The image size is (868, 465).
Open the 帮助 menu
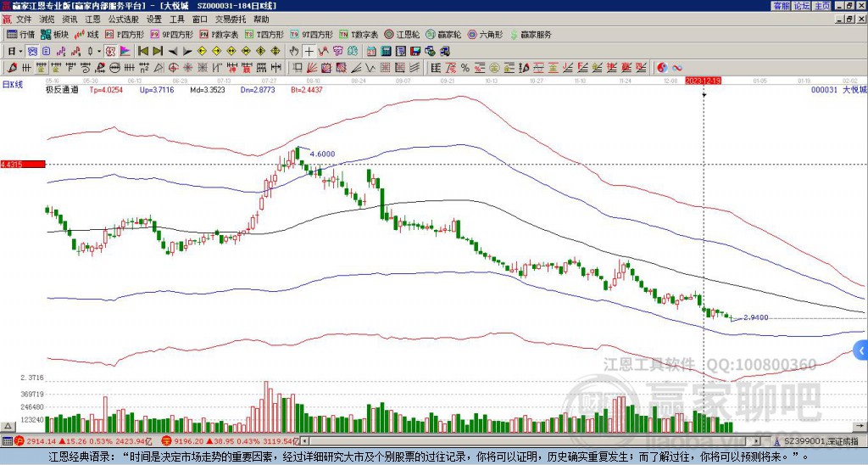(261, 20)
